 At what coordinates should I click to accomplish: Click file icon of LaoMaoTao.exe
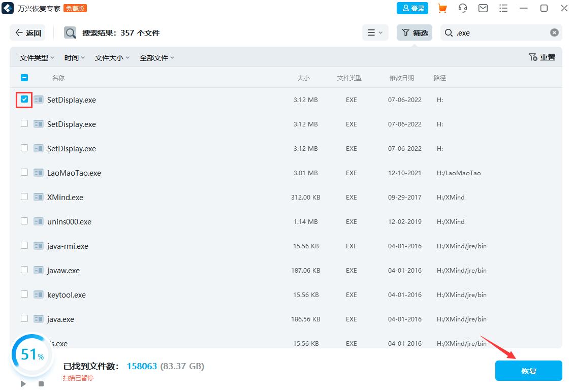[39, 173]
